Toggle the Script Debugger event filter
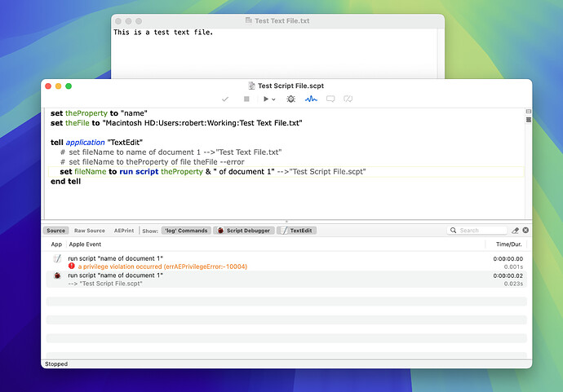563x392 pixels. (x=244, y=231)
